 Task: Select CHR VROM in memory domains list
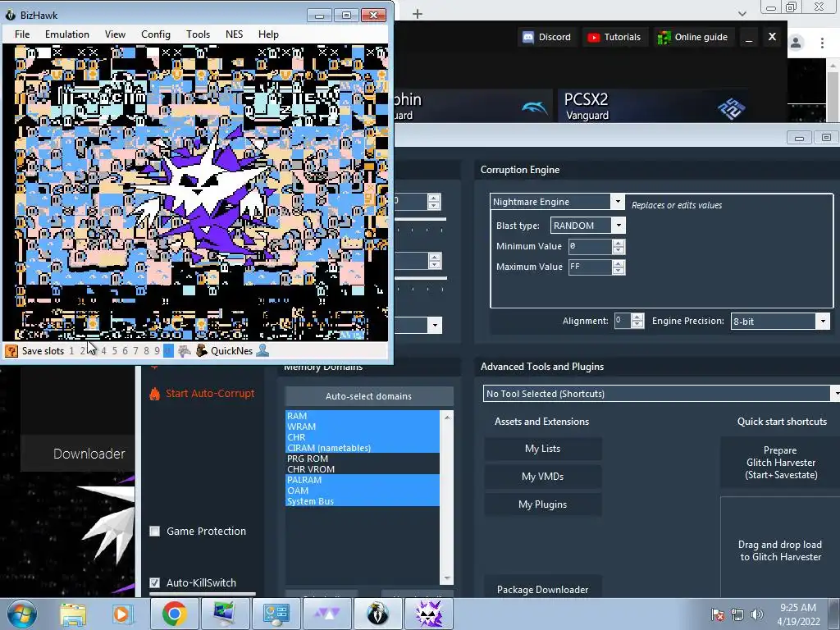click(x=362, y=469)
